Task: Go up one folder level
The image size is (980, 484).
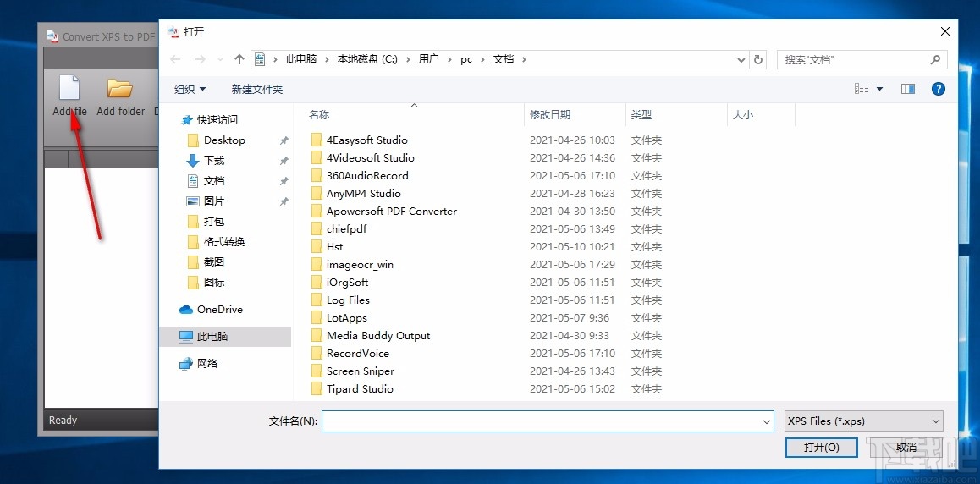Action: pyautogui.click(x=239, y=59)
